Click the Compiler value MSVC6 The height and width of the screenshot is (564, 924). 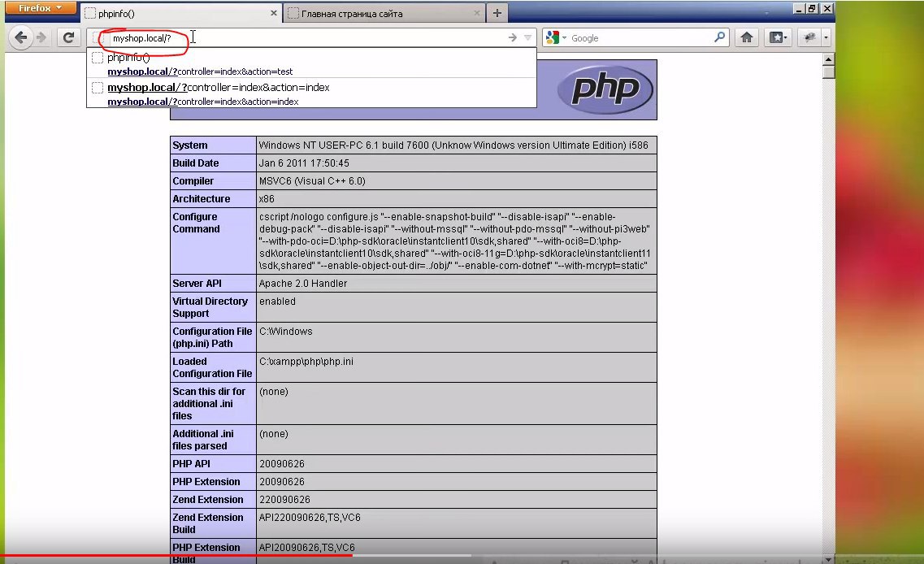[x=312, y=181]
